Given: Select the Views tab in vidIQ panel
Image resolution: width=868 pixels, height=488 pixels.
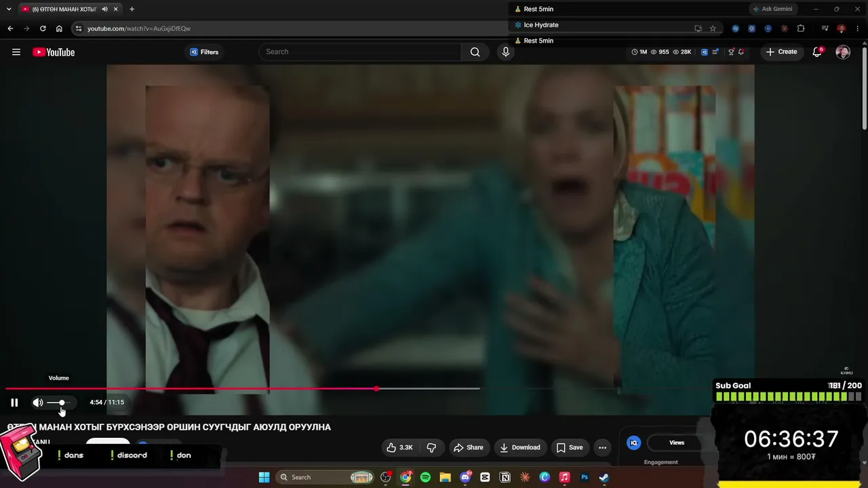Looking at the screenshot, I should point(677,443).
